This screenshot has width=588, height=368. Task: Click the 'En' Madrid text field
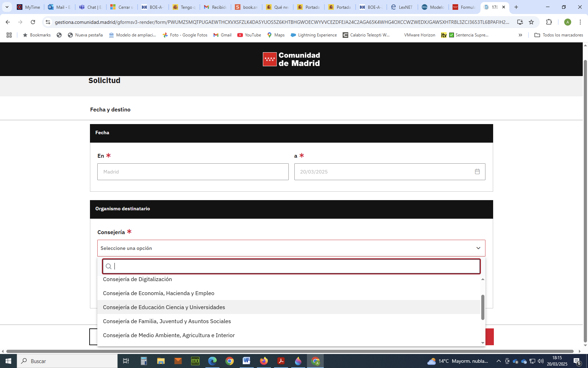(193, 172)
